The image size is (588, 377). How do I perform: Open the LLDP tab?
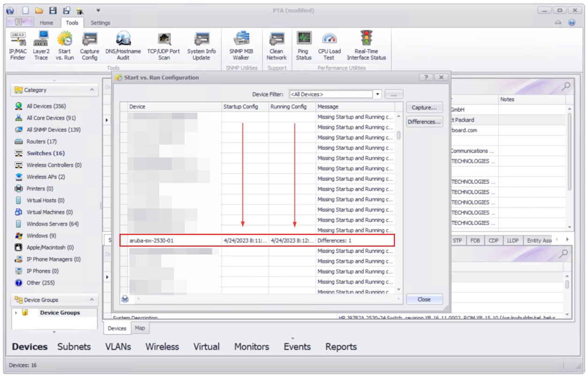pyautogui.click(x=513, y=240)
